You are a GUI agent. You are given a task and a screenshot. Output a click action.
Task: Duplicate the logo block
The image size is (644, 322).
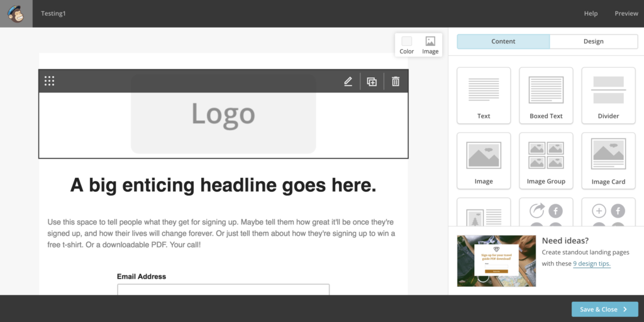(372, 81)
